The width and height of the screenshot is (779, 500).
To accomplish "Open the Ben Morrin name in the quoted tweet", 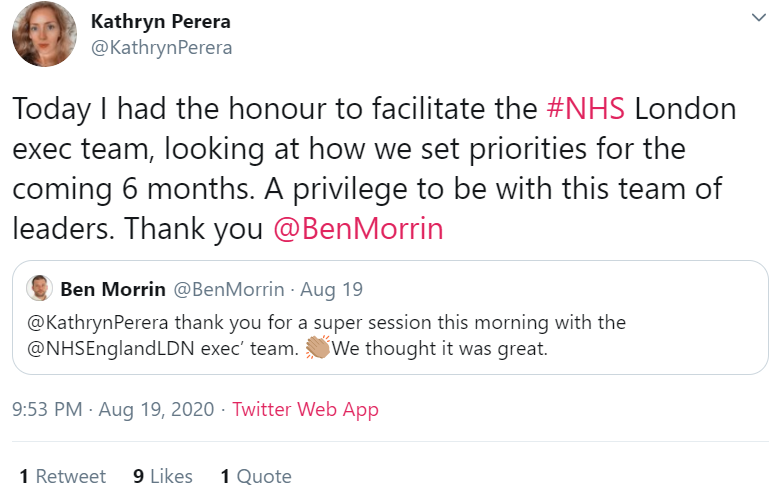I will tap(113, 290).
